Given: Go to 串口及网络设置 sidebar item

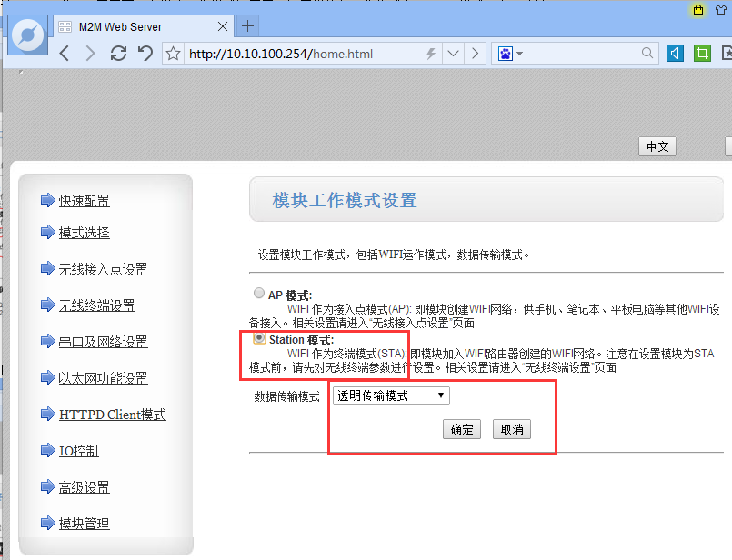Looking at the screenshot, I should [103, 342].
